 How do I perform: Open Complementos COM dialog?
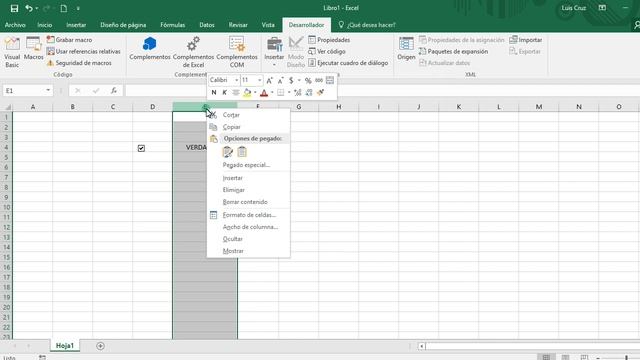coord(237,52)
